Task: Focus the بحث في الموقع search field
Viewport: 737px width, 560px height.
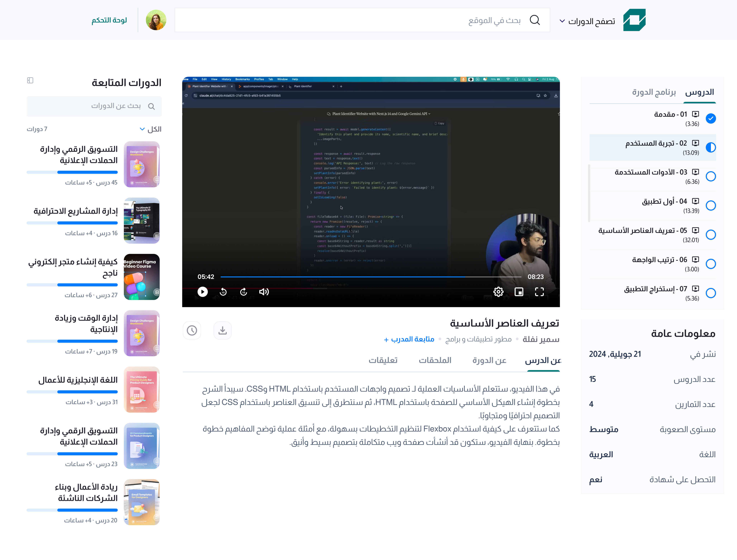Action: pyautogui.click(x=362, y=20)
